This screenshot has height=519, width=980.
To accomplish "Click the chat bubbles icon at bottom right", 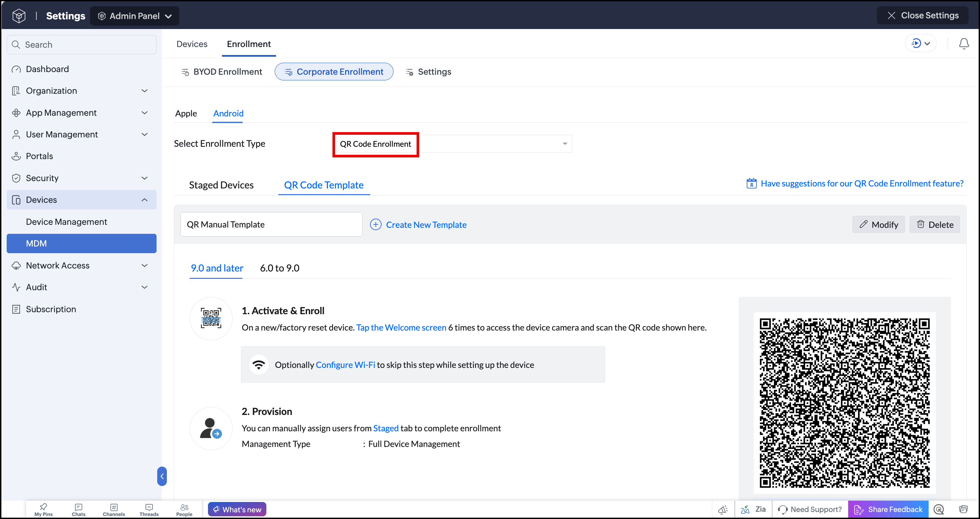I will click(963, 510).
